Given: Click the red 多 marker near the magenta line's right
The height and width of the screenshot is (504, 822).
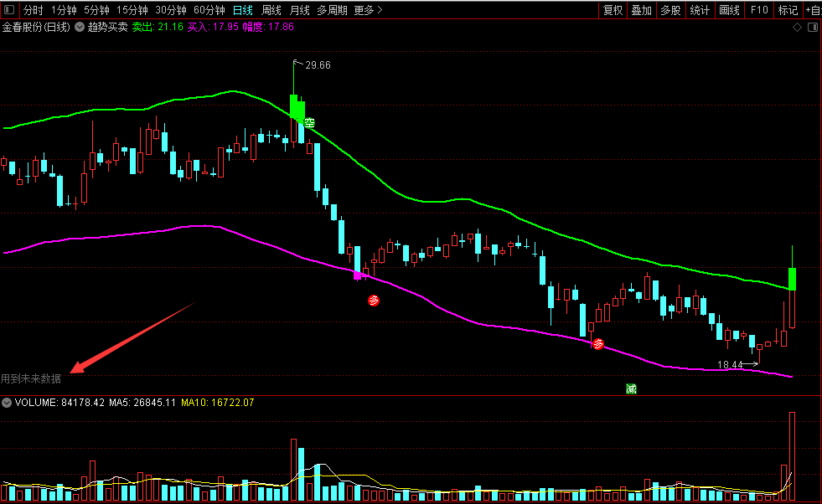Looking at the screenshot, I should 597,344.
